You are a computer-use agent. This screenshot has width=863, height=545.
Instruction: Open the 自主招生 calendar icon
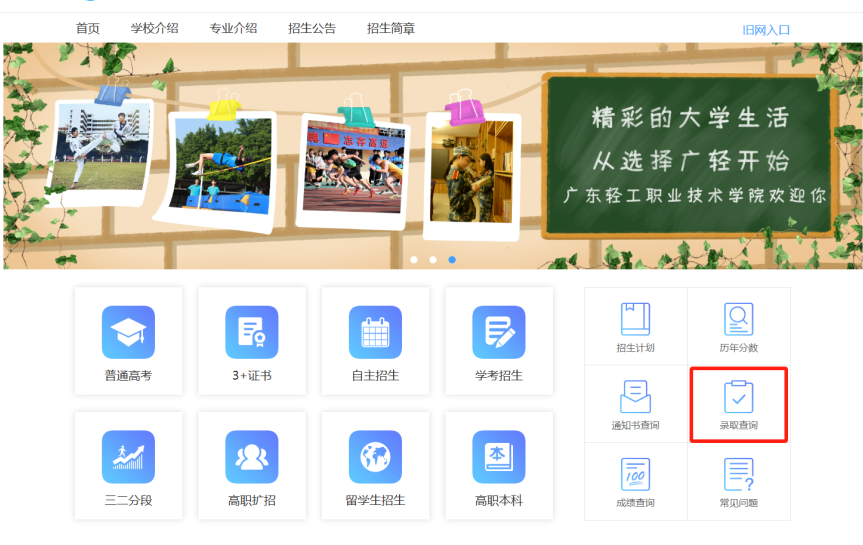[375, 332]
